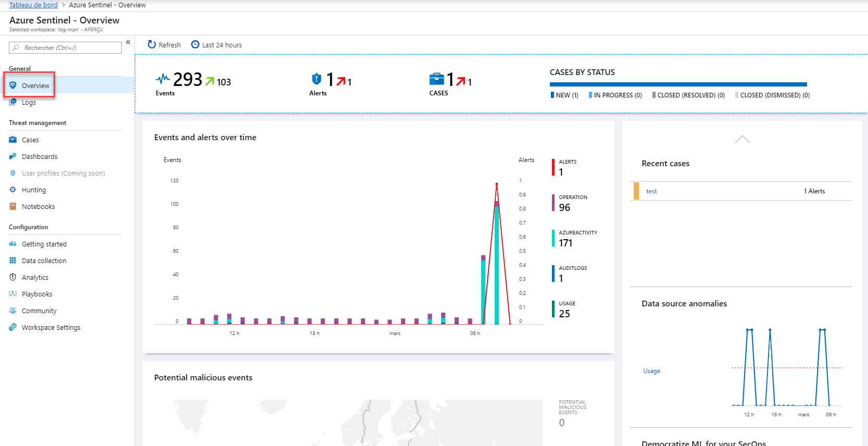Click the clock icon for time range

[195, 44]
